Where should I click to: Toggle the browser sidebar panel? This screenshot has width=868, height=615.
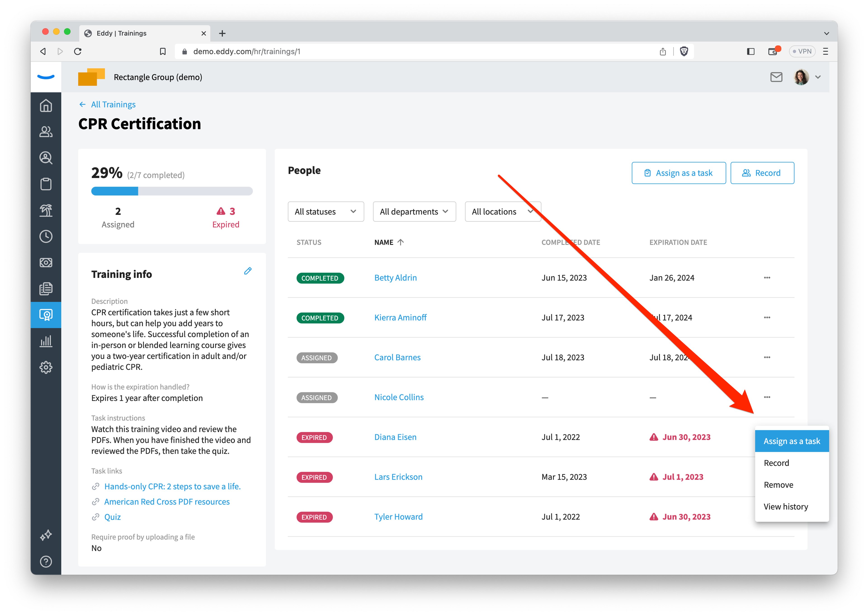750,51
